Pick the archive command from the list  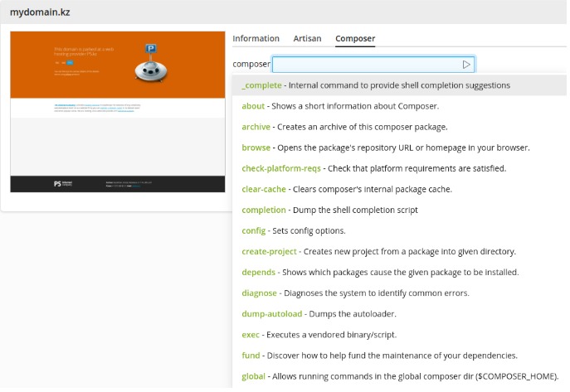pyautogui.click(x=399, y=127)
